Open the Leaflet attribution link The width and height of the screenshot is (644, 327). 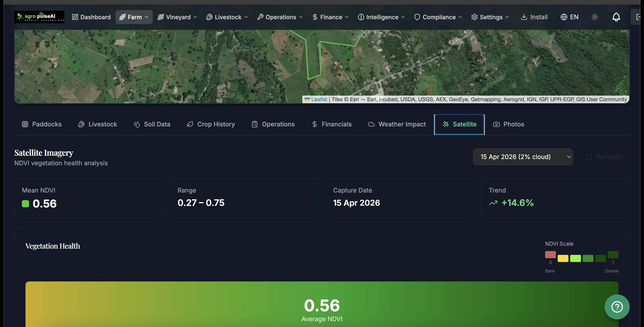(x=319, y=99)
